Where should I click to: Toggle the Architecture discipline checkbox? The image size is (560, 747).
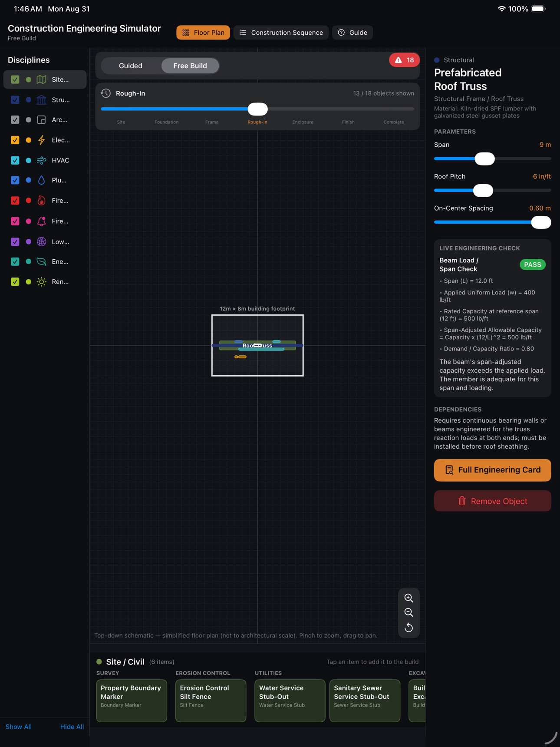(x=15, y=120)
